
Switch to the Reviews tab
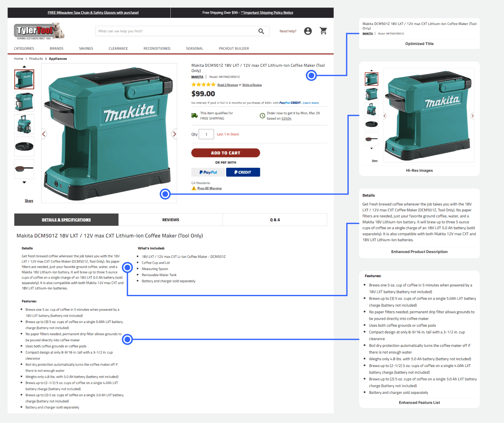(171, 220)
